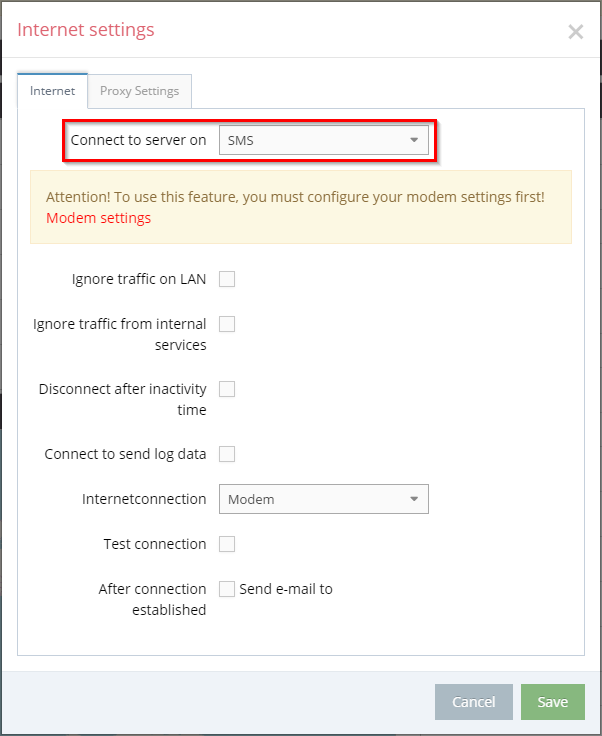Click the Internetconnection label
602x736 pixels.
pyautogui.click(x=144, y=499)
